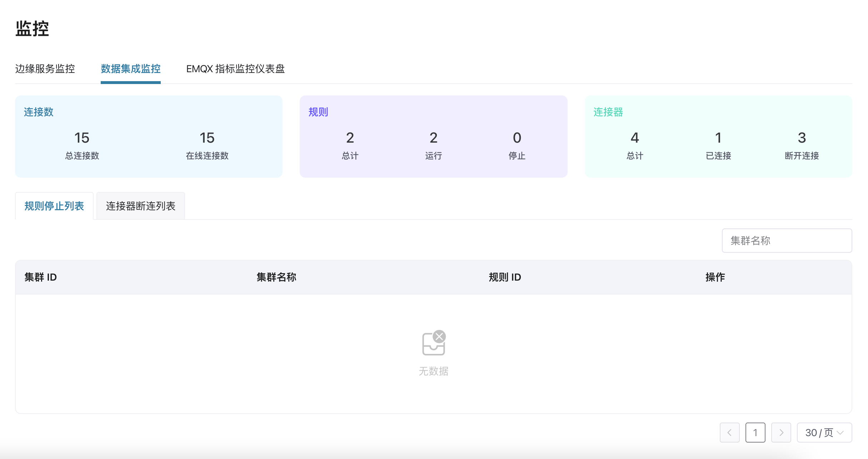This screenshot has height=459, width=868.
Task: Click the 操作 column header
Action: pos(715,277)
